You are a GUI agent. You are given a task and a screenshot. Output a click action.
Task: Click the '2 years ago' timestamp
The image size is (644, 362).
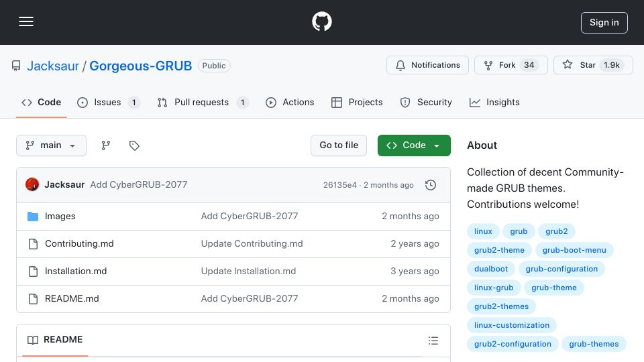coord(415,244)
